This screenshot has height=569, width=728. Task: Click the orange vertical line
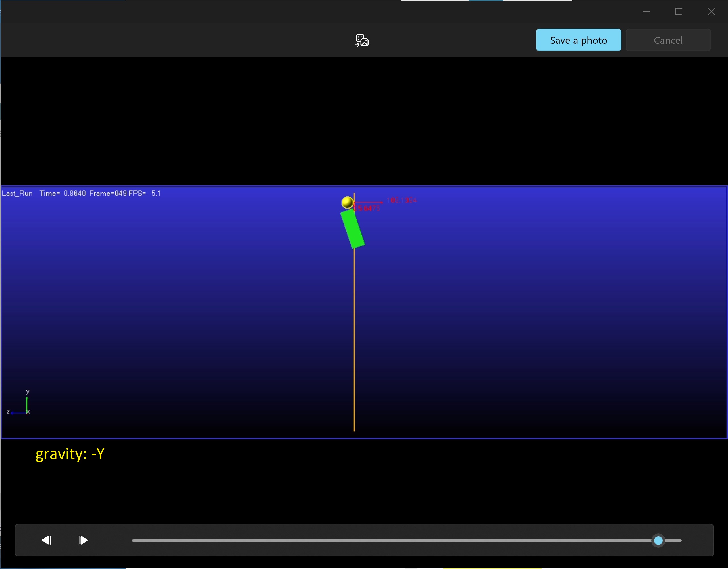354,333
